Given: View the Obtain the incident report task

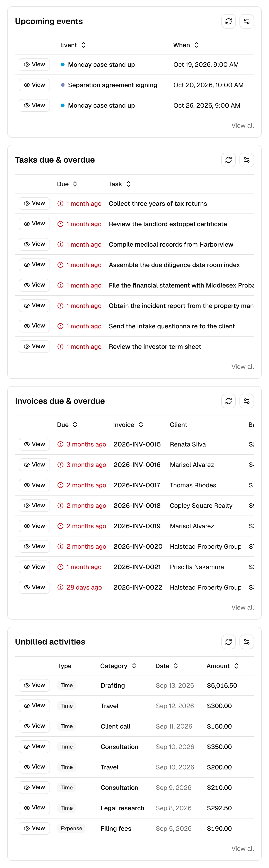Looking at the screenshot, I should tap(34, 305).
